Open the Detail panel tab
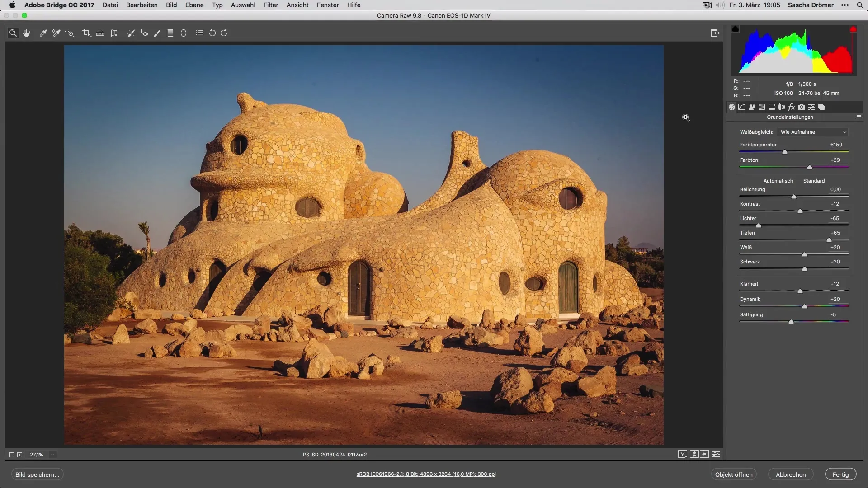Screen dimensions: 868x488 (x=752, y=107)
